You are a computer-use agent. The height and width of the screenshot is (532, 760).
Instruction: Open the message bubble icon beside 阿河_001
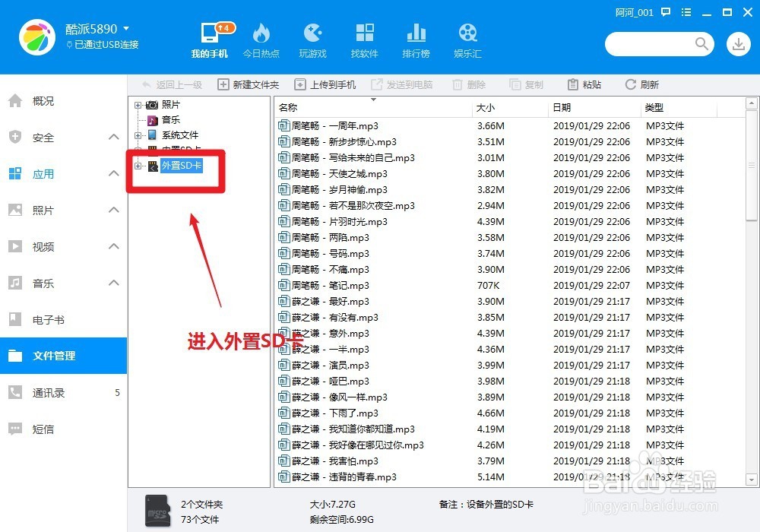(664, 12)
